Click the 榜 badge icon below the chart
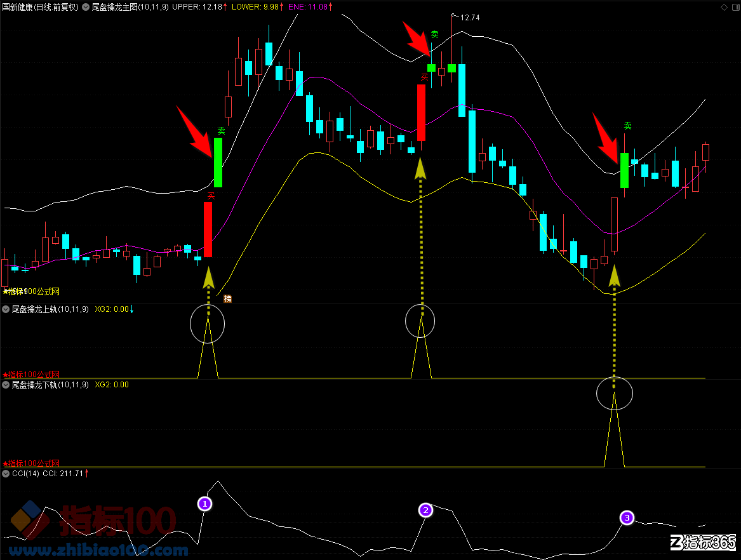 (x=227, y=298)
